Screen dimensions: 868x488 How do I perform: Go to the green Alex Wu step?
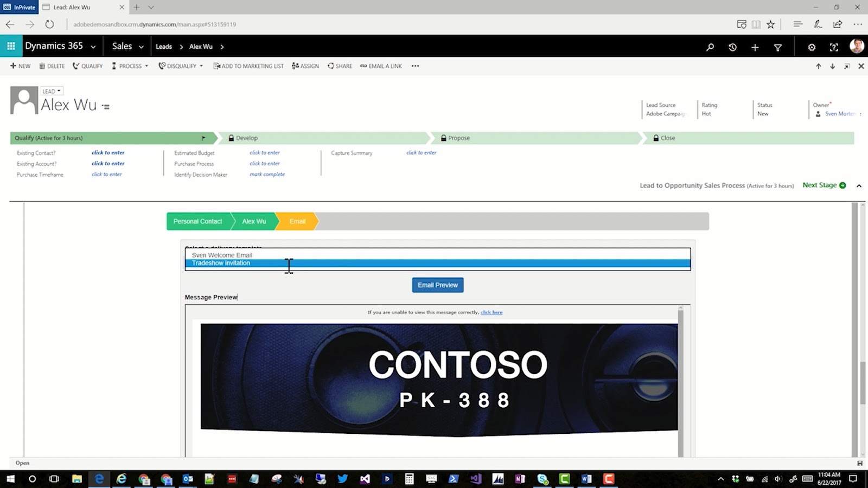click(x=254, y=221)
